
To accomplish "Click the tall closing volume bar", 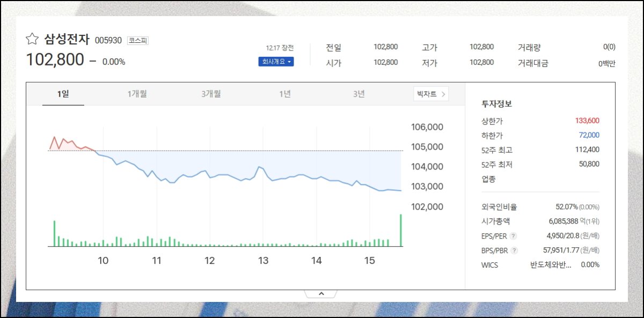I will pos(400,231).
